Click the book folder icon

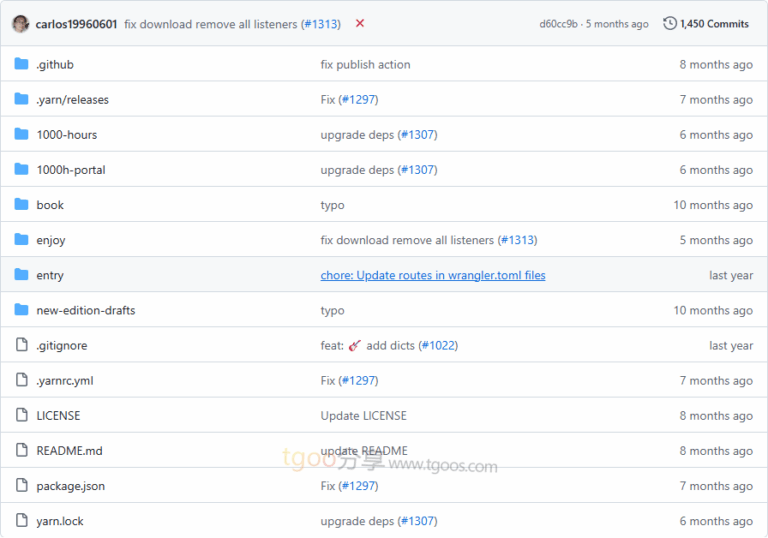(x=22, y=205)
